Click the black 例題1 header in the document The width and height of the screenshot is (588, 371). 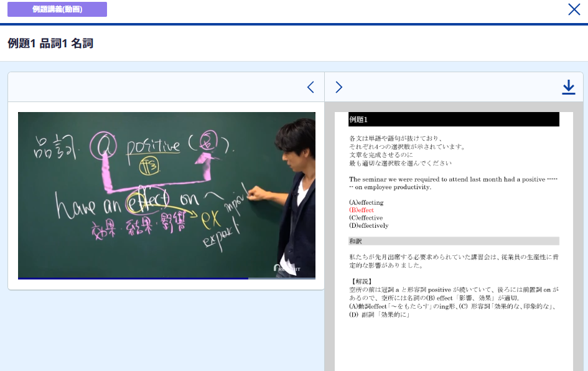point(453,120)
